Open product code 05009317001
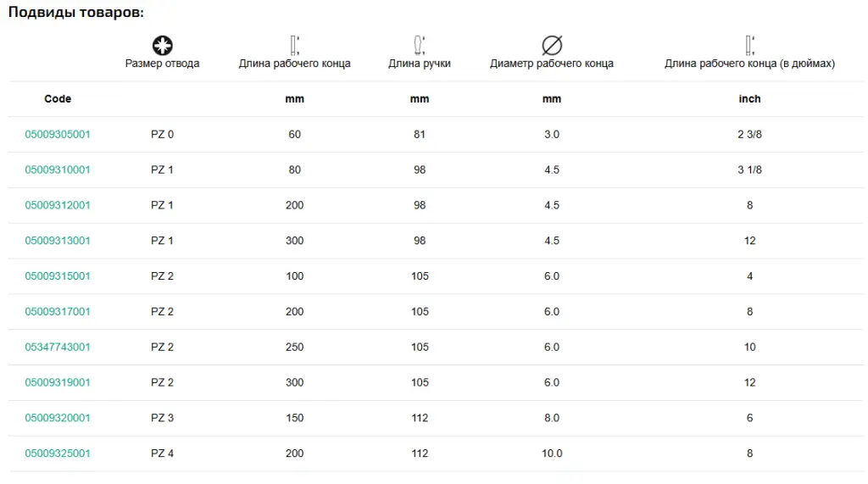Screen dimensions: 868x484 (x=58, y=312)
